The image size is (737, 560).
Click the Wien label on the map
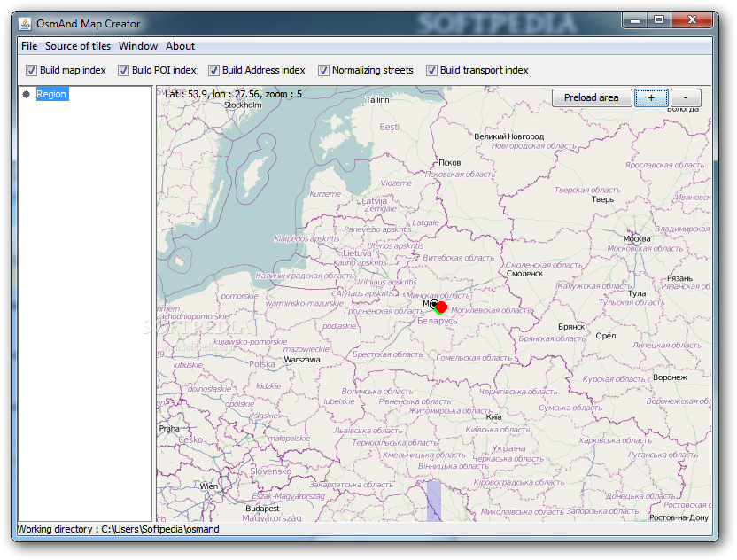[209, 486]
